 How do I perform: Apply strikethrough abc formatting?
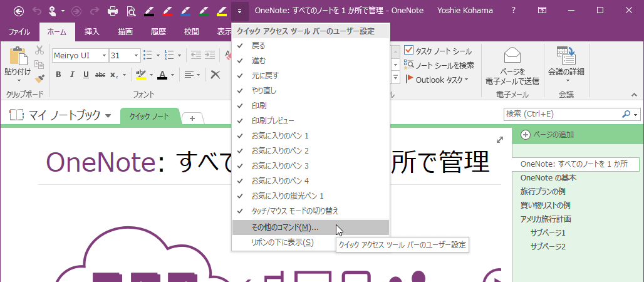[x=100, y=75]
